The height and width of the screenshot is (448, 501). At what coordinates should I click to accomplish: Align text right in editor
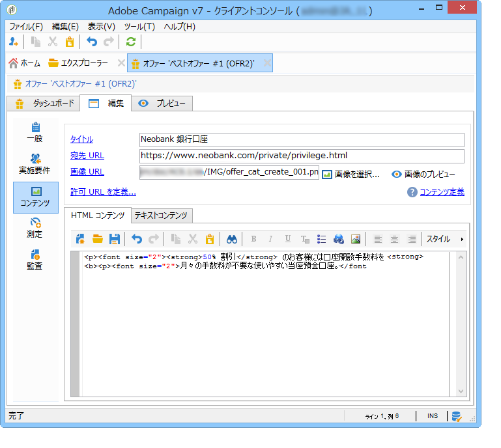412,239
